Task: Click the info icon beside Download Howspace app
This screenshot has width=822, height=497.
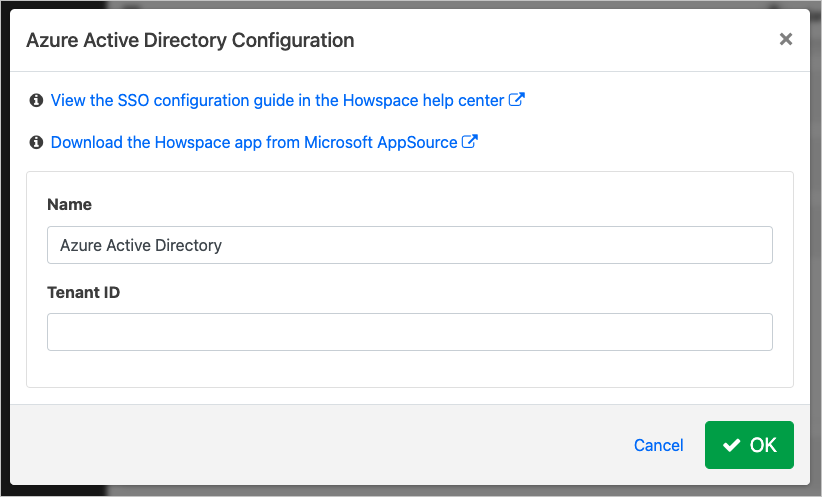Action: [x=37, y=143]
